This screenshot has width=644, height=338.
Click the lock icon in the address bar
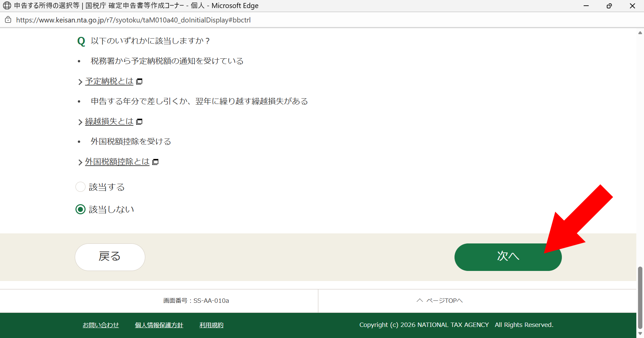click(x=8, y=20)
